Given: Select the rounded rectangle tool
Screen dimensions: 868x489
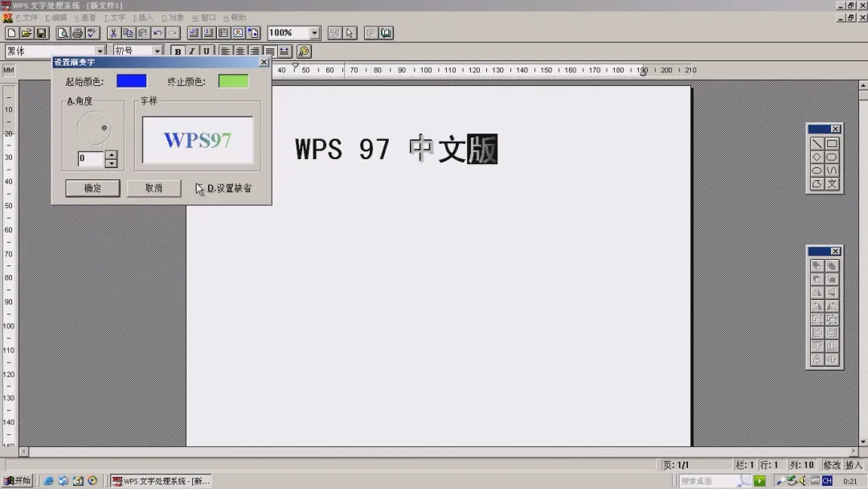Looking at the screenshot, I should coord(832,158).
